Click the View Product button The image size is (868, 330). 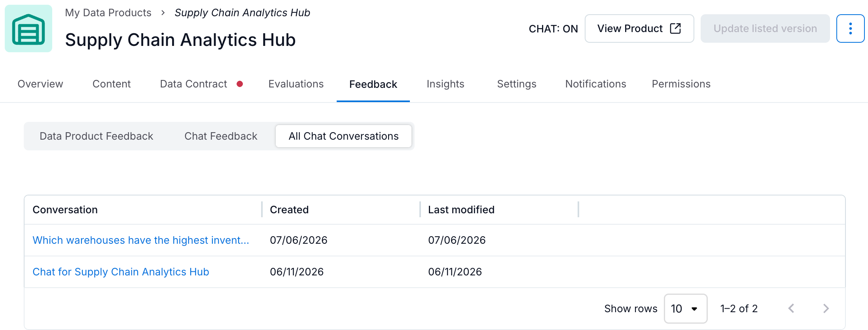click(639, 28)
